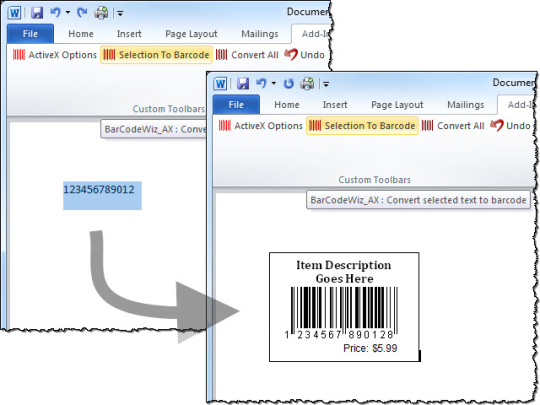Screen dimensions: 540x405
Task: Switch to Insert tab in back window
Action: click(129, 34)
